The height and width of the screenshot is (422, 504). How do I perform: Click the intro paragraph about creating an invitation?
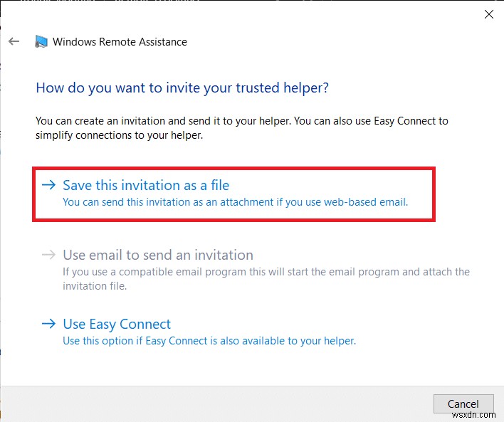242,128
